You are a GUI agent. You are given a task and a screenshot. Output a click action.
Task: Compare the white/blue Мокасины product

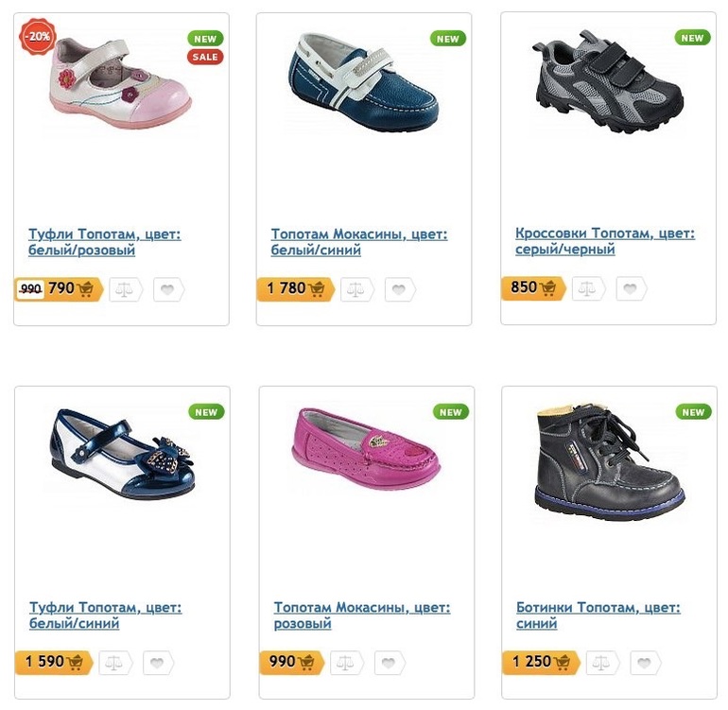(356, 289)
